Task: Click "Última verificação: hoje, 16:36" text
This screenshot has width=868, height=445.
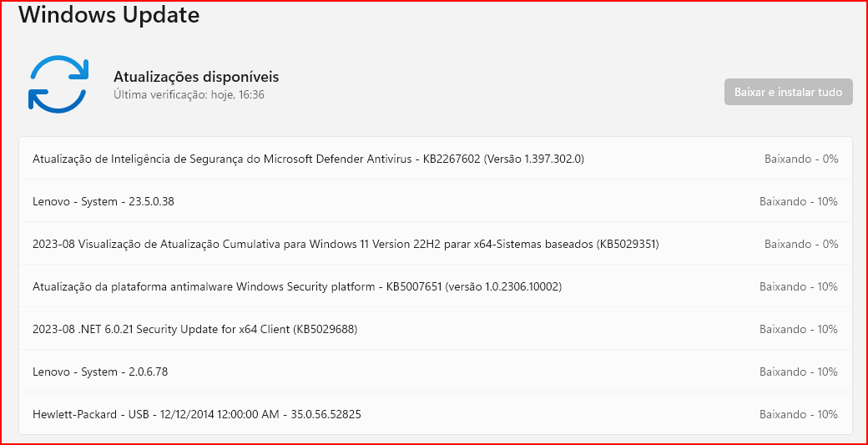Action: tap(189, 95)
